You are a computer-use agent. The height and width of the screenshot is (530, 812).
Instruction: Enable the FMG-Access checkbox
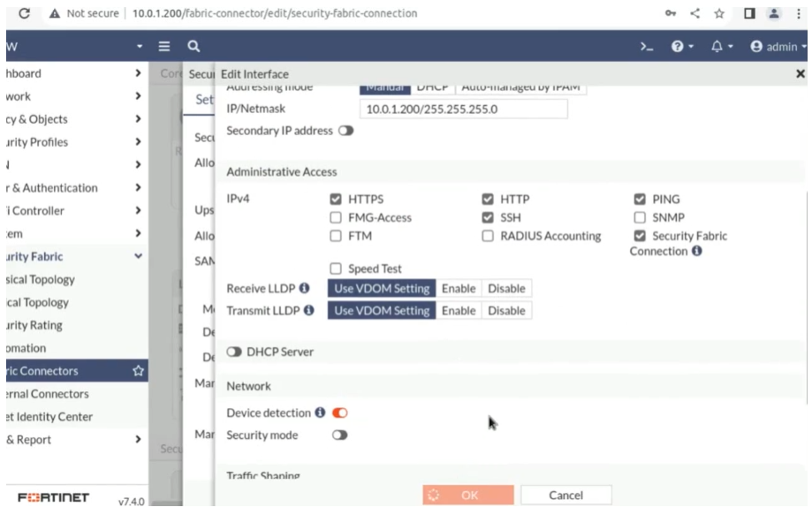tap(336, 217)
